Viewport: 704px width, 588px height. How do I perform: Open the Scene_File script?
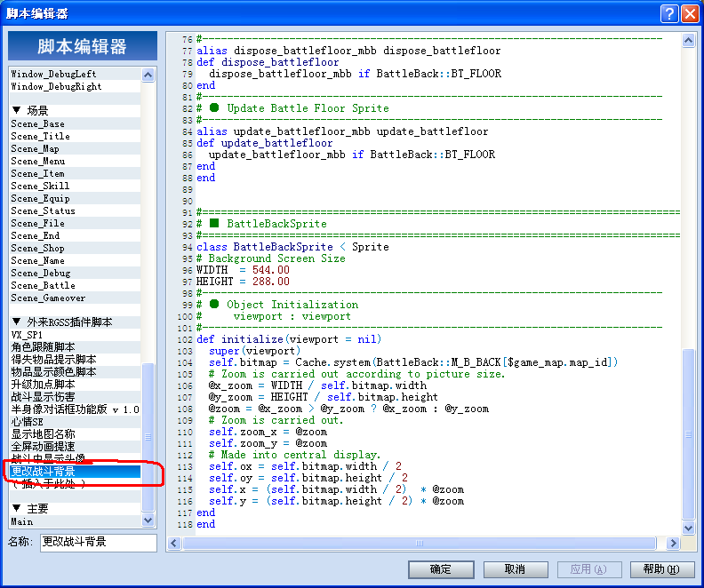tap(75, 223)
